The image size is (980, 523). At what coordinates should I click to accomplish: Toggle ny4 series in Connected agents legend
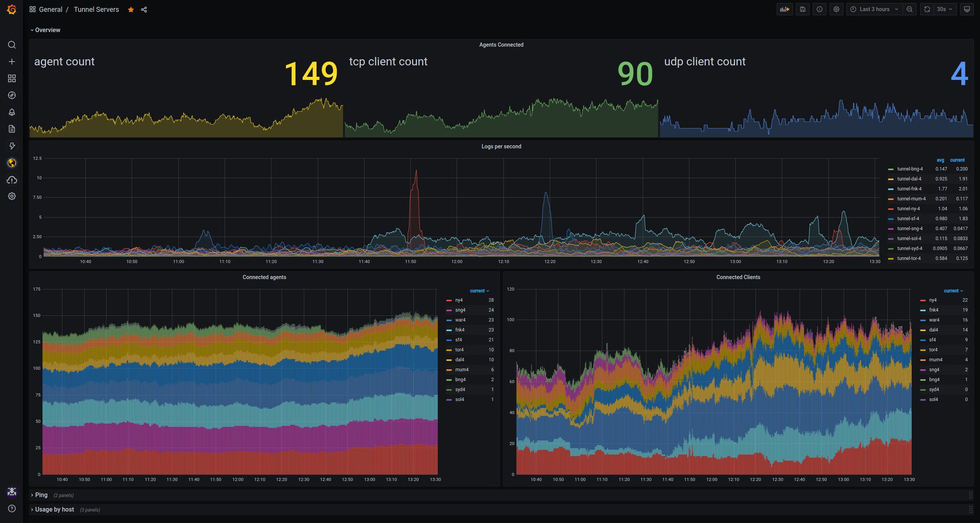pyautogui.click(x=459, y=300)
